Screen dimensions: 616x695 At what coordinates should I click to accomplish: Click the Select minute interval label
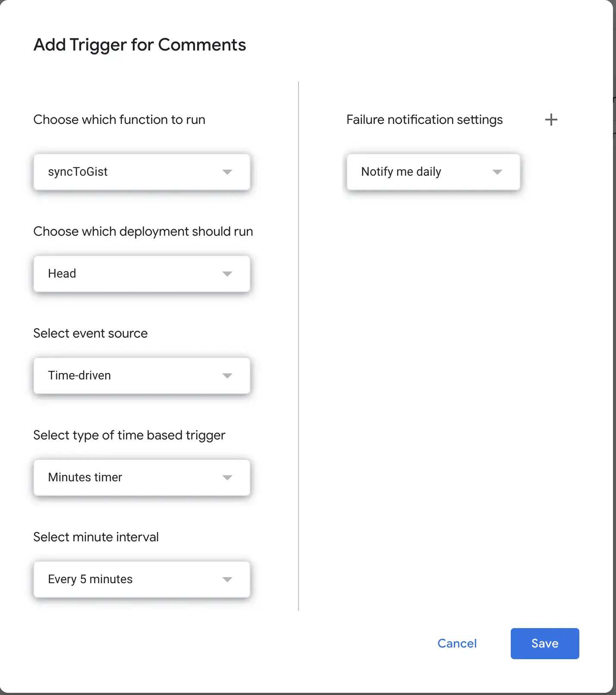(x=96, y=537)
